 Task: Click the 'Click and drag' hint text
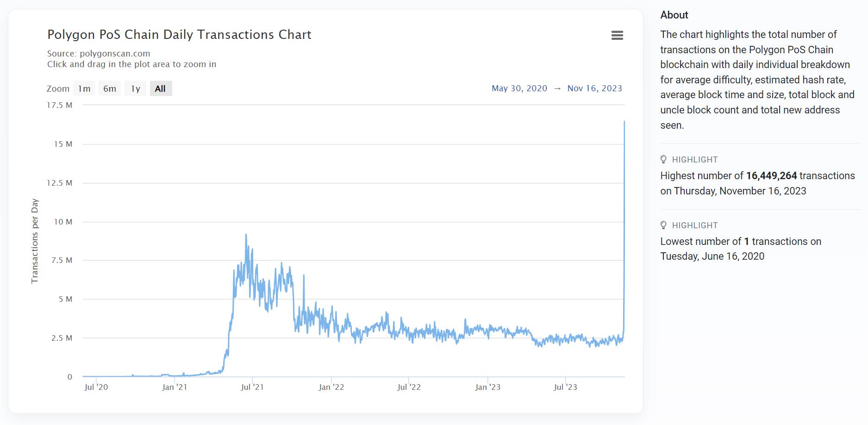click(x=131, y=64)
